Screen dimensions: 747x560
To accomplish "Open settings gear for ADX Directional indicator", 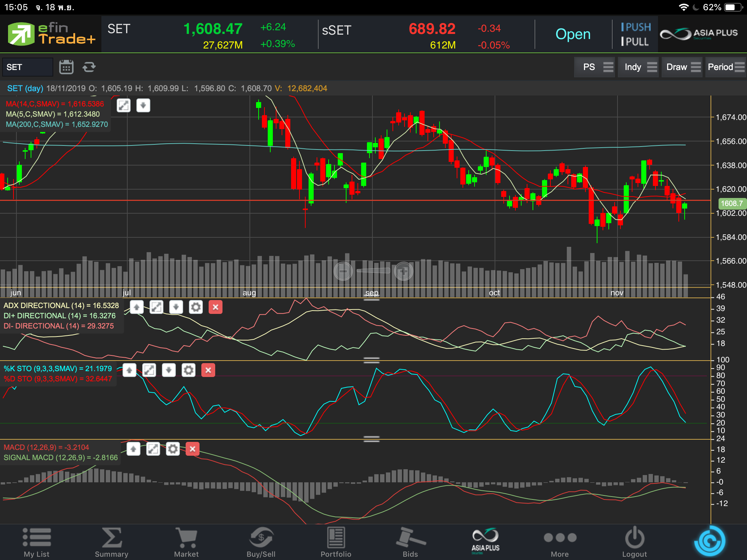I will 196,307.
